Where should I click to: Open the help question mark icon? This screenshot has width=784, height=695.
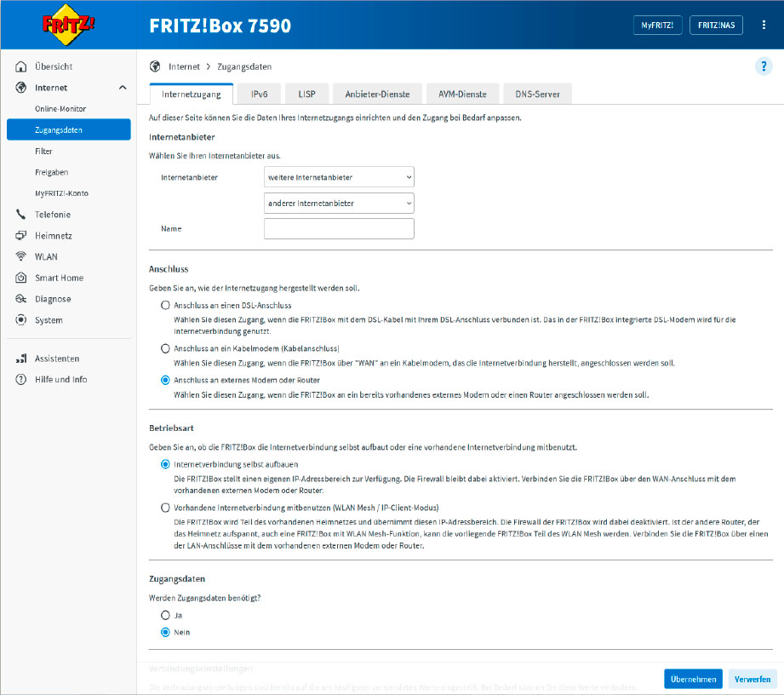click(764, 66)
